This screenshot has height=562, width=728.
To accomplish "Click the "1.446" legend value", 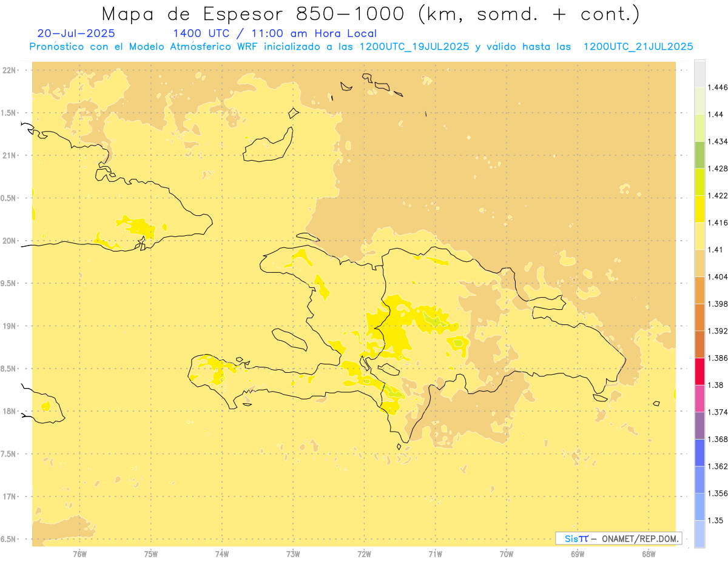I will point(717,87).
